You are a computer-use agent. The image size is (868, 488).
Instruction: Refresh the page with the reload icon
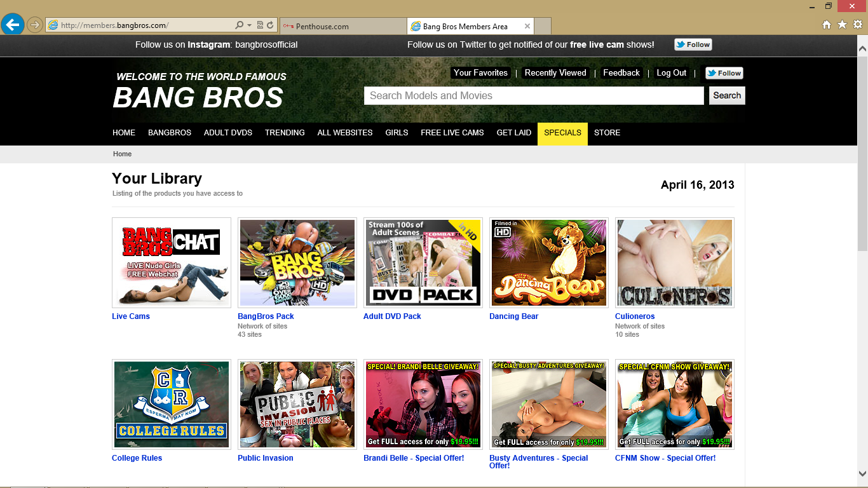click(270, 25)
